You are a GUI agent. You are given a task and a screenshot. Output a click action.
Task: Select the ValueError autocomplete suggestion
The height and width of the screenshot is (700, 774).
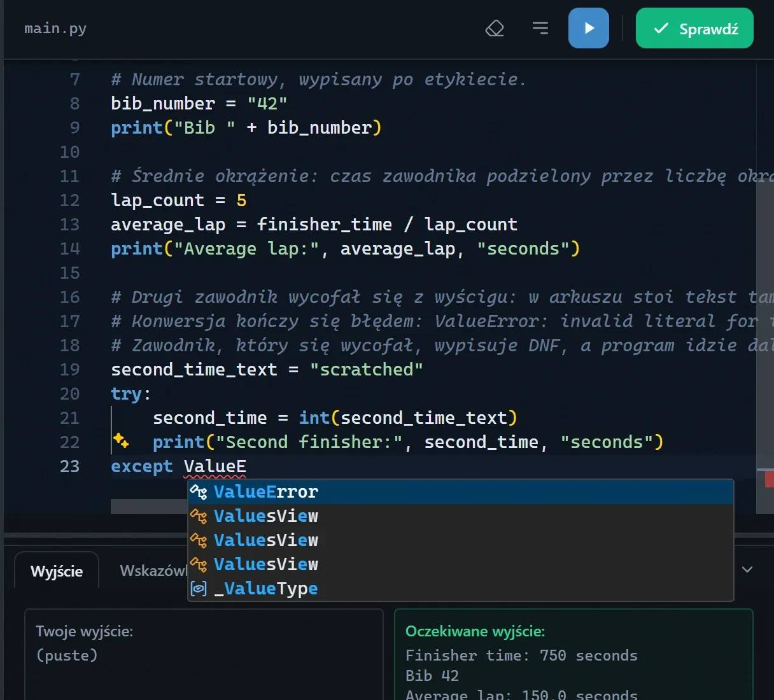[461, 492]
